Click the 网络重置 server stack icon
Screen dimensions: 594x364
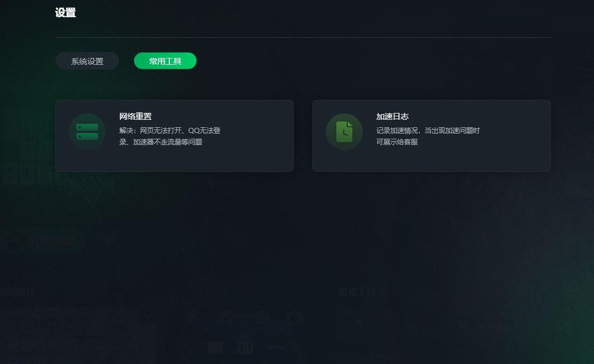coord(87,132)
